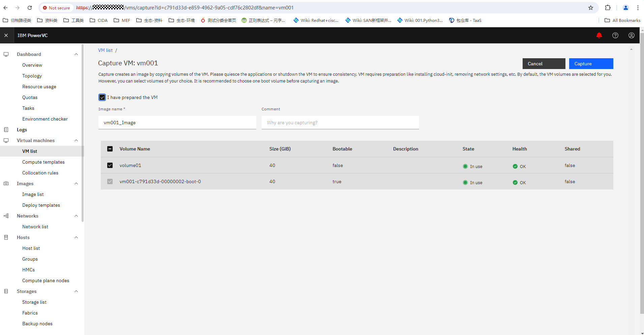Close the side navigation menu with X icon

6,35
